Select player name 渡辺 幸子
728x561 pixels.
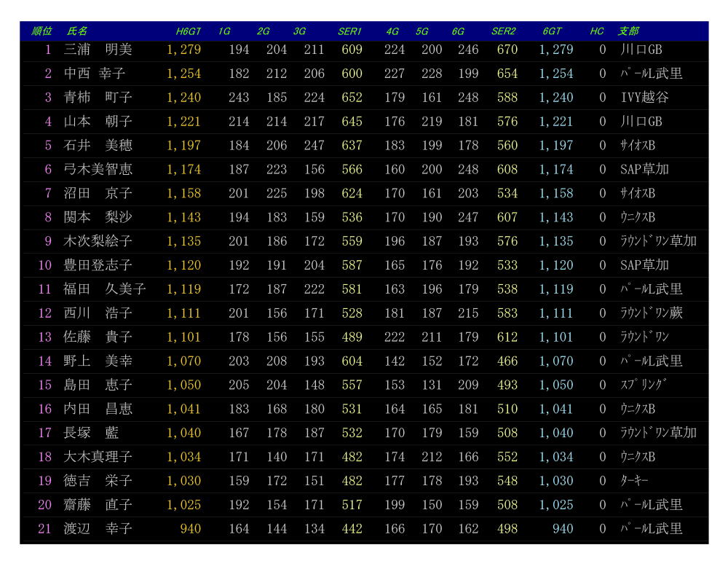98,528
